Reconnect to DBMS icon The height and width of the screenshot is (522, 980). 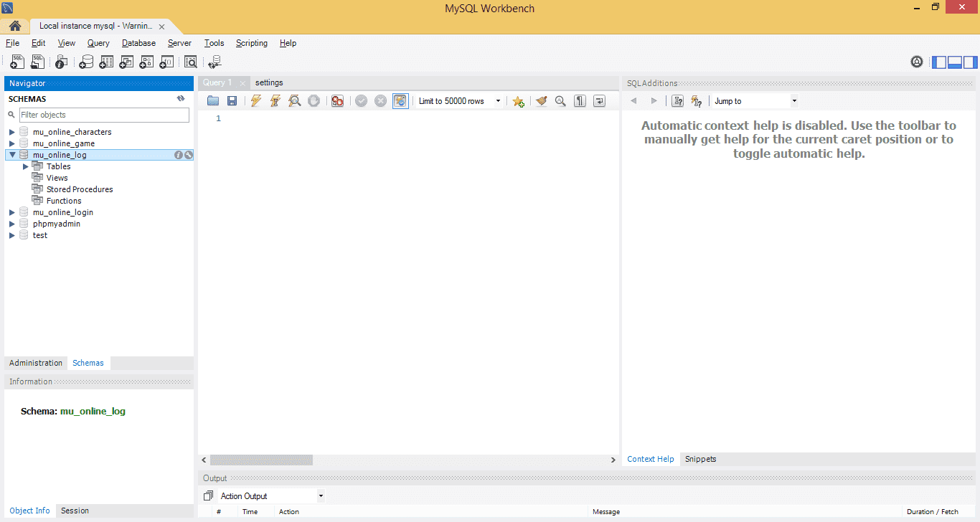click(215, 62)
